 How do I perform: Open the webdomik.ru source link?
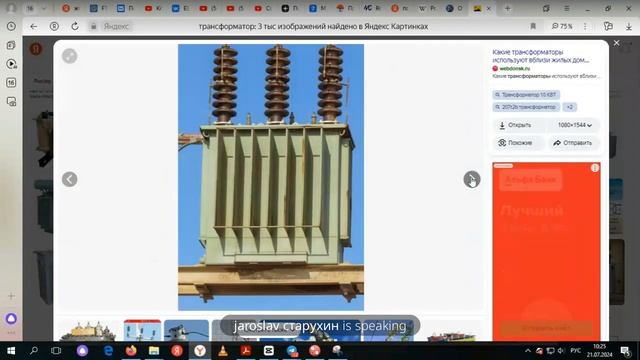[514, 69]
